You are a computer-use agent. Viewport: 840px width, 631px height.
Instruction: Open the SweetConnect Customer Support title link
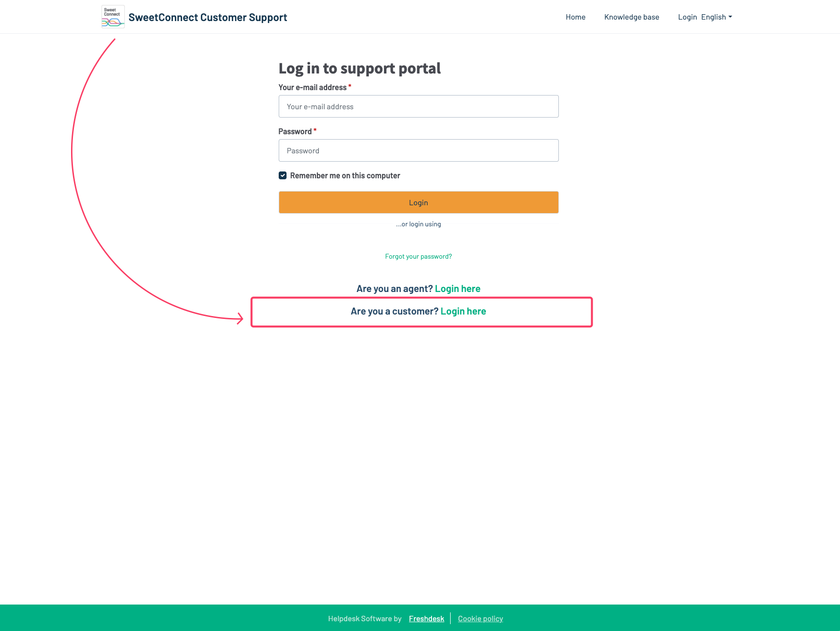(208, 17)
